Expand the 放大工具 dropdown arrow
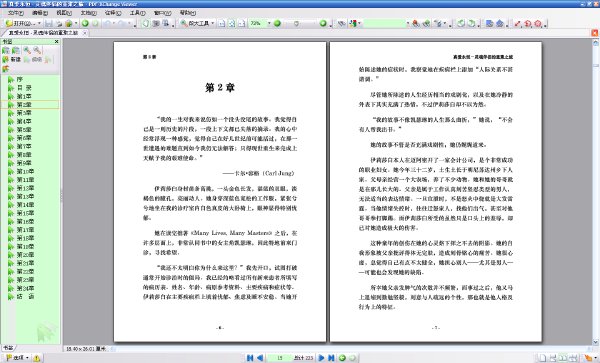 click(213, 23)
